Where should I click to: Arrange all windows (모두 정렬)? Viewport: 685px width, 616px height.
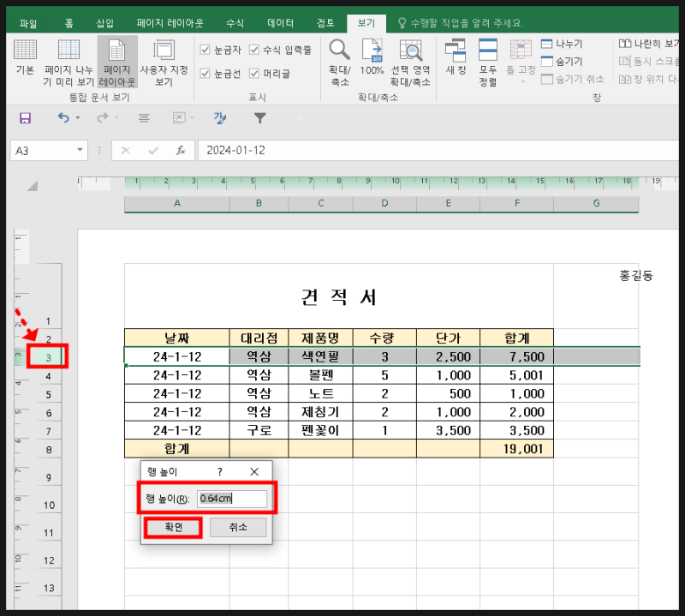click(488, 63)
